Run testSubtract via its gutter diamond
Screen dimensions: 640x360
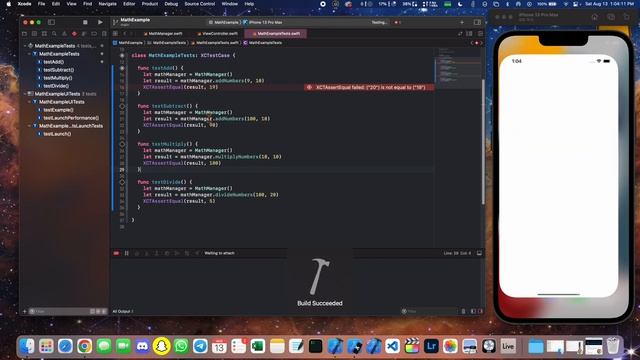[122, 106]
